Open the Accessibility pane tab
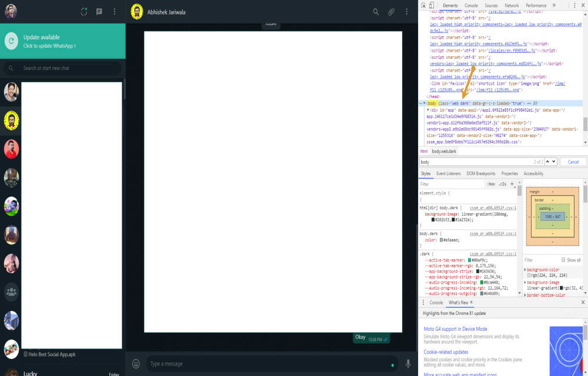 [533, 173]
